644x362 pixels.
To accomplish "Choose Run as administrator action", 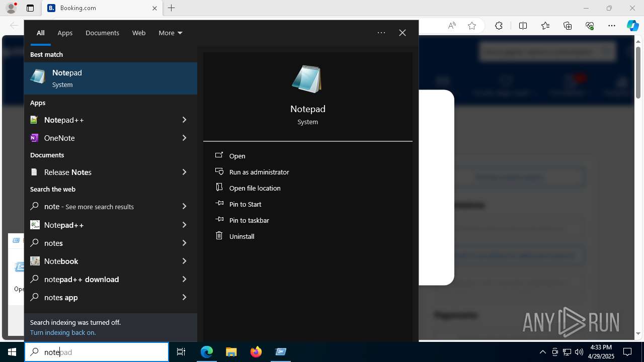I will [x=259, y=172].
